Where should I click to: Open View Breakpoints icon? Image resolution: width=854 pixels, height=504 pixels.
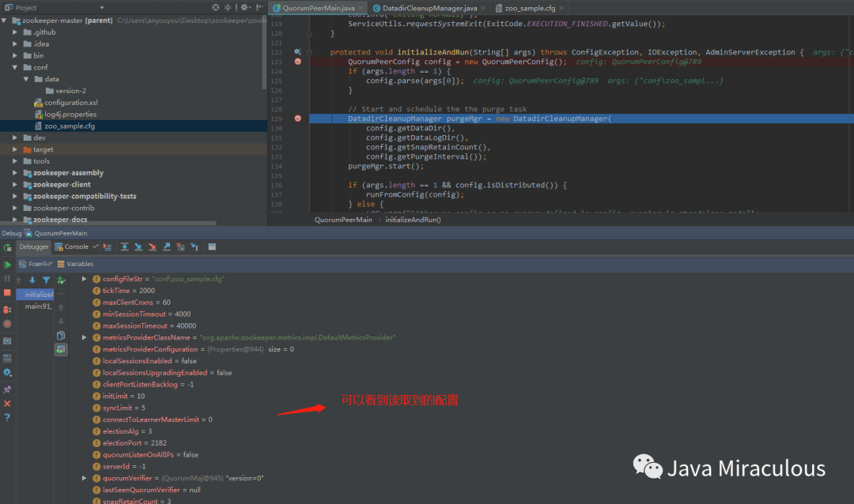pyautogui.click(x=7, y=310)
